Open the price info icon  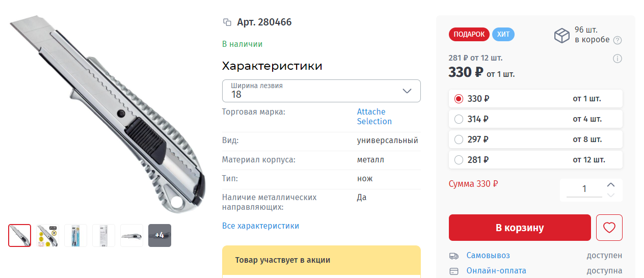point(618,59)
